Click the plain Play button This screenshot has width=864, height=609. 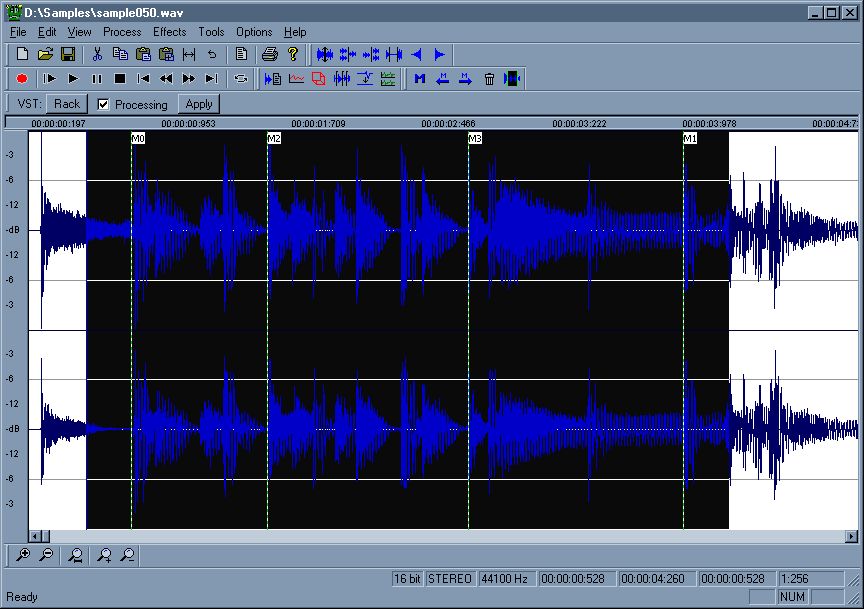pyautogui.click(x=73, y=79)
